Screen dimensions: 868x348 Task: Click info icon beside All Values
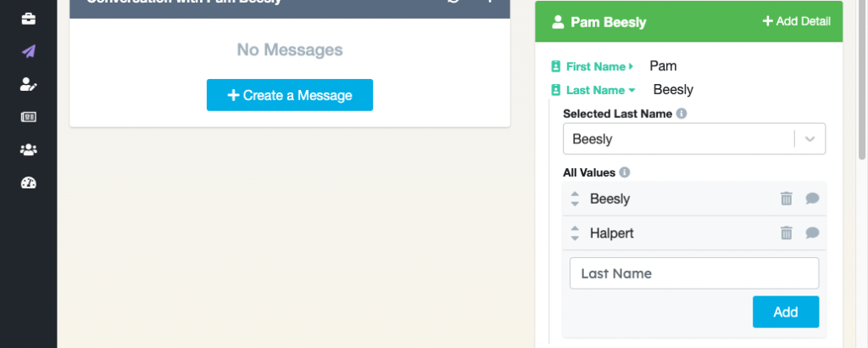tap(625, 172)
